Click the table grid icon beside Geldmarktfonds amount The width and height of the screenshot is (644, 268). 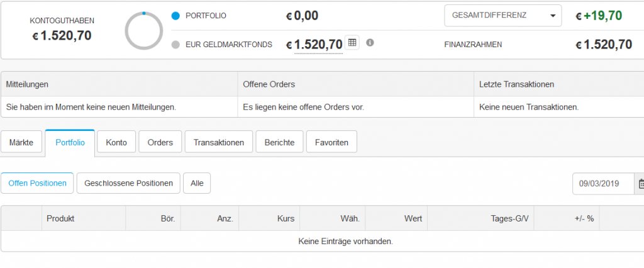click(352, 43)
